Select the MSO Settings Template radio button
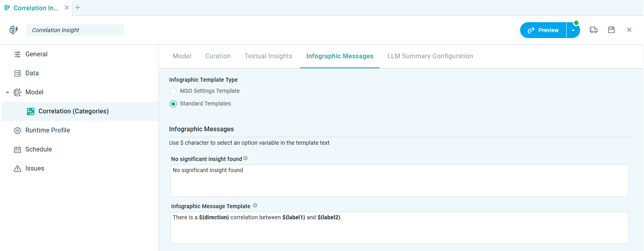644x251 pixels. 173,91
